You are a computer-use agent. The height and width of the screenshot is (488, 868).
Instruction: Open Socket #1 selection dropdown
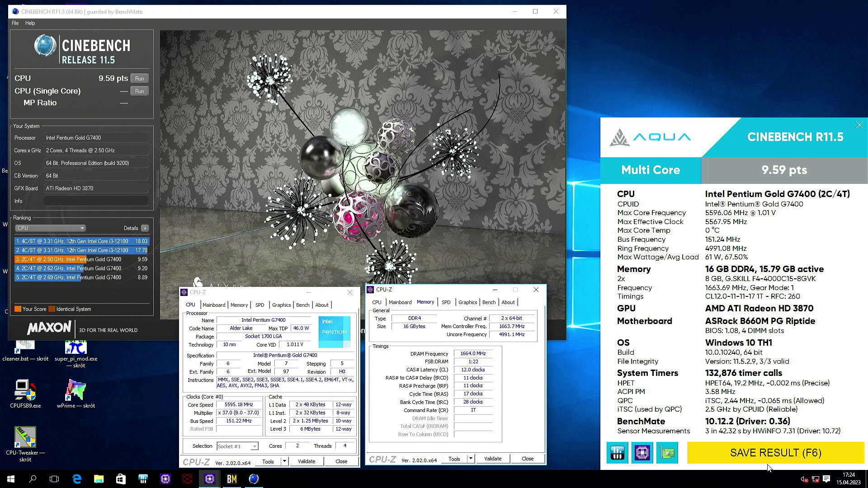[237, 446]
